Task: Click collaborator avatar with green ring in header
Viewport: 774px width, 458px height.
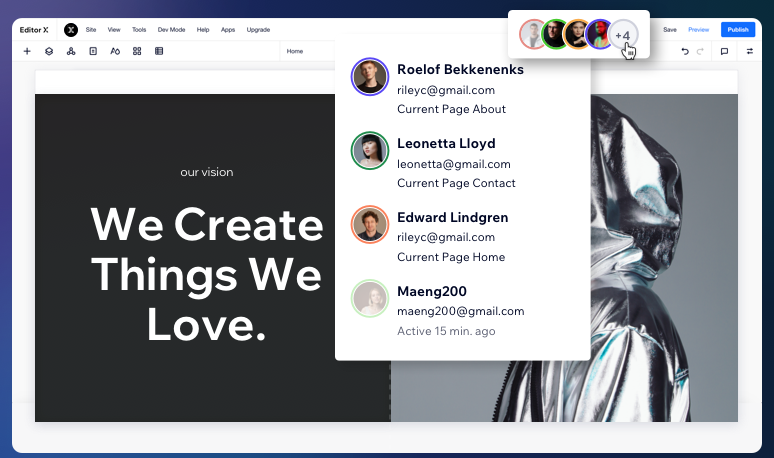Action: coord(555,35)
